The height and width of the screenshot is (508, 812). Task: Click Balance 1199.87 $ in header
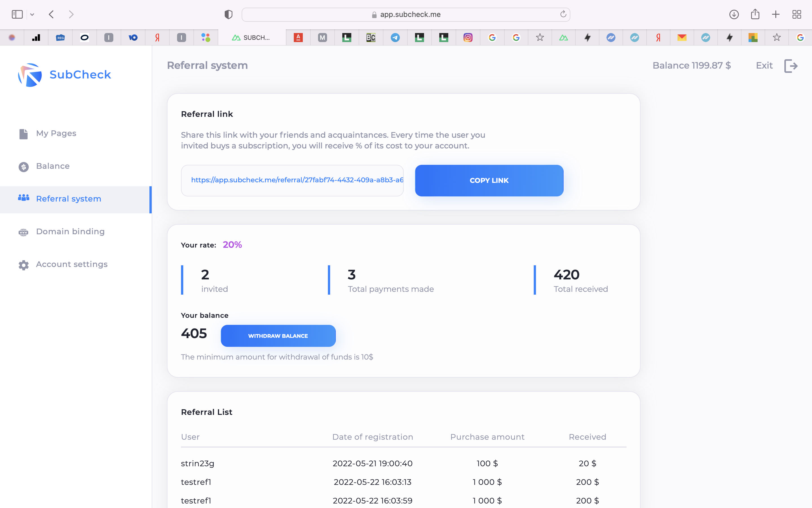[692, 65]
